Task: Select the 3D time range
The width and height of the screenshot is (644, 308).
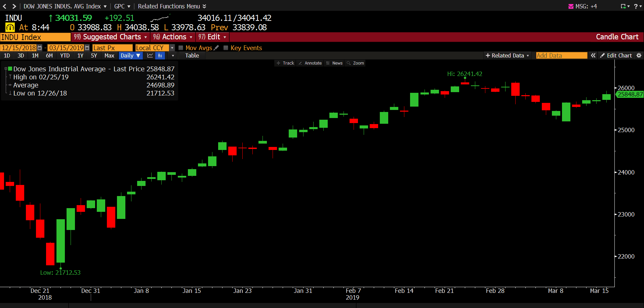Action: 21,55
